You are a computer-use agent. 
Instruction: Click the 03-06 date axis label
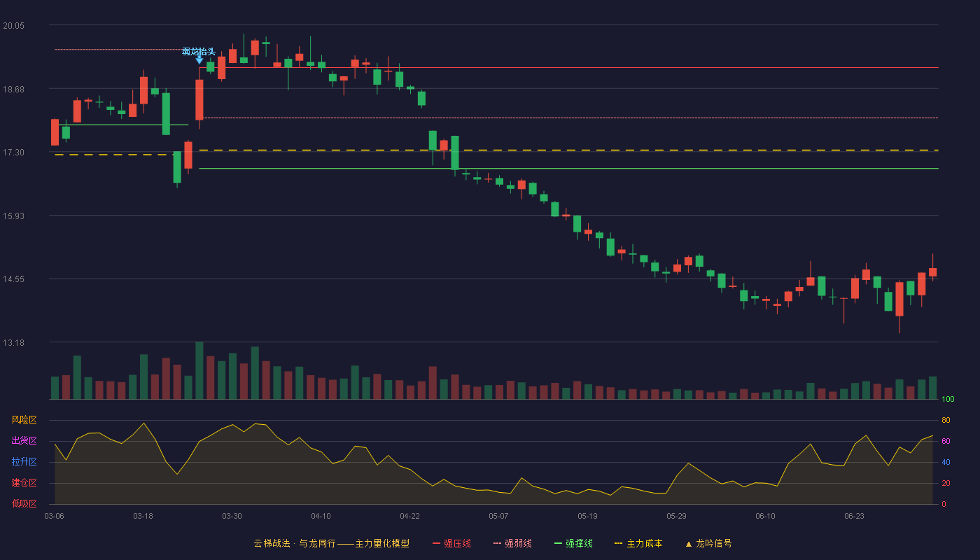point(54,516)
